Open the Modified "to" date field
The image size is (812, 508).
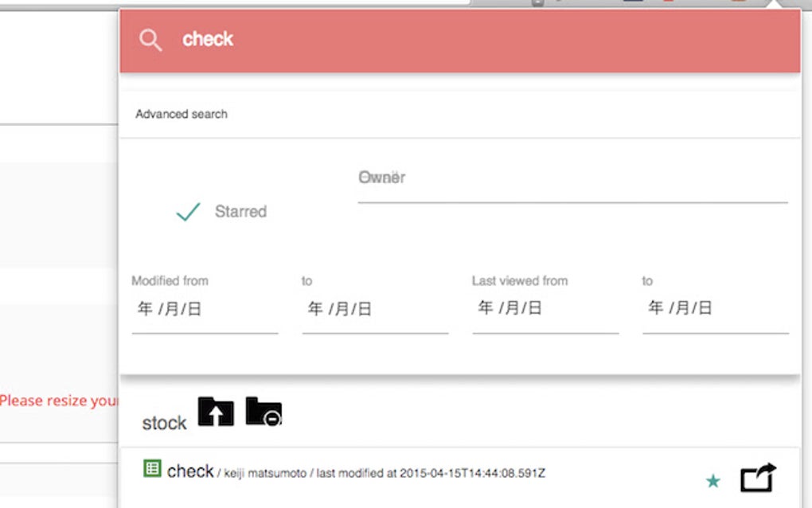click(376, 310)
